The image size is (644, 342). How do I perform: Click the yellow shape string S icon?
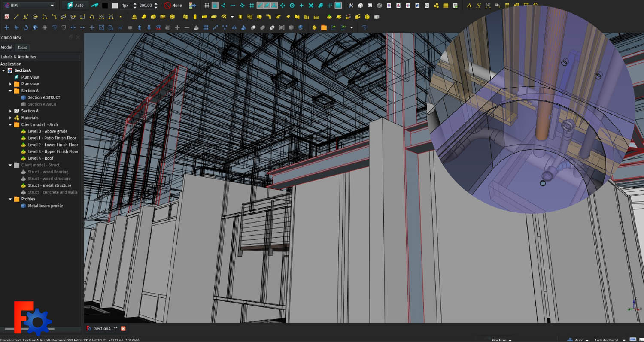tap(478, 6)
